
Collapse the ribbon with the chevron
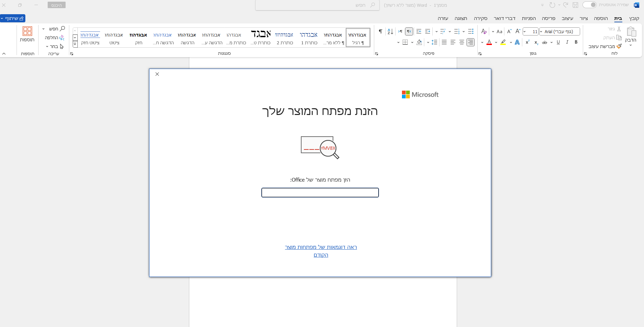pos(4,54)
